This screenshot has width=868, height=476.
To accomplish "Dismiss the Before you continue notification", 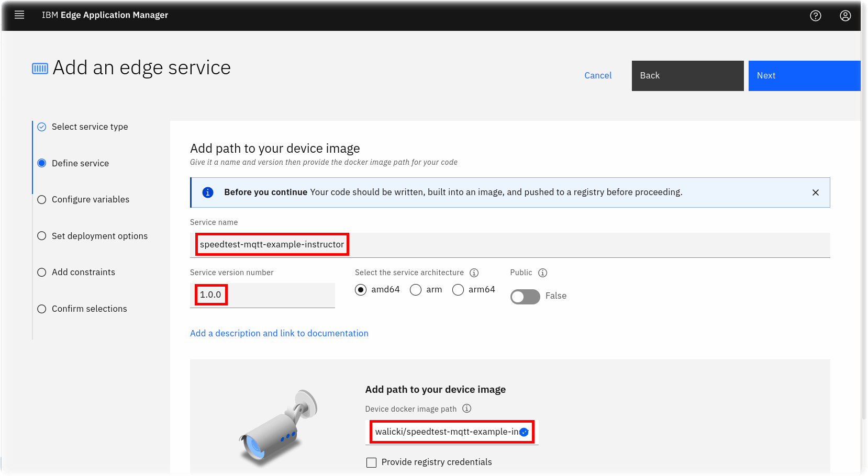I will (816, 192).
